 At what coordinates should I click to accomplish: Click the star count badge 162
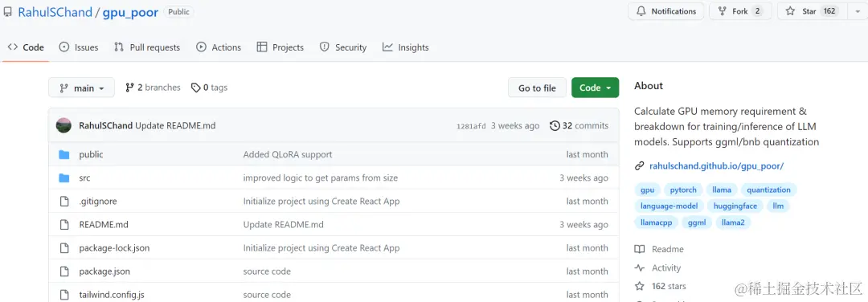point(829,11)
